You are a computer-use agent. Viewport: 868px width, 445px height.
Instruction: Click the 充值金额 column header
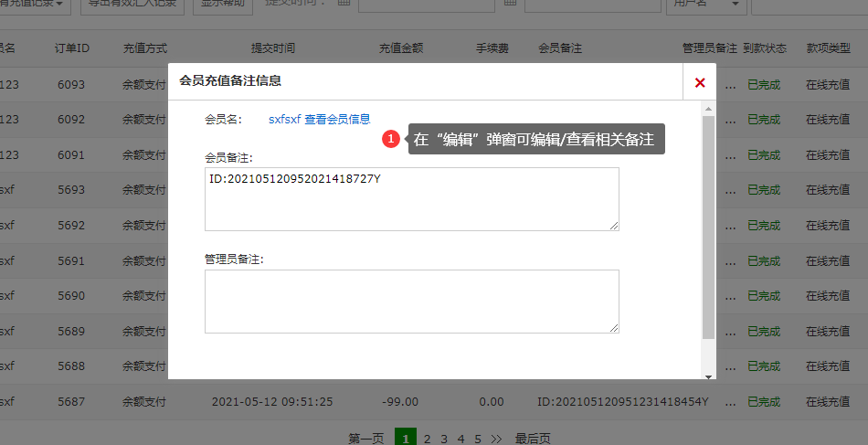point(401,48)
